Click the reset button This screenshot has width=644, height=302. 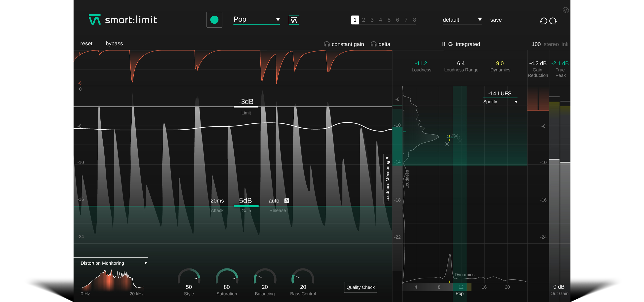point(86,44)
